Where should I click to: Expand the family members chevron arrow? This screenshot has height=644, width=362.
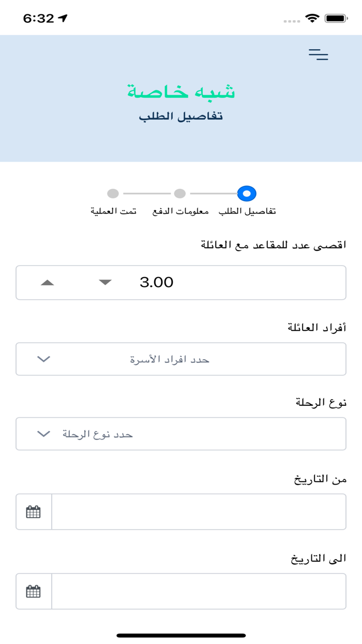coord(43,359)
